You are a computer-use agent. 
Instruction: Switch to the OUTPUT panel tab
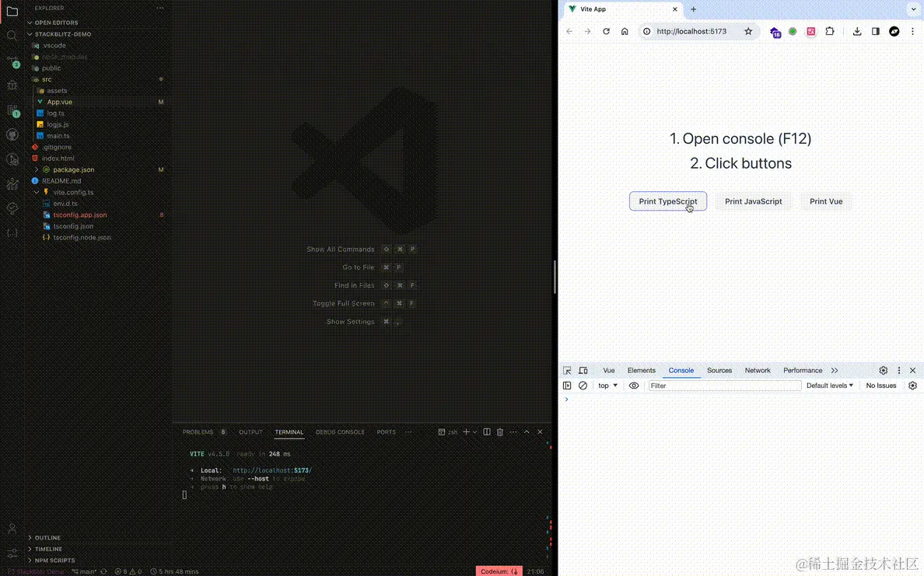[250, 431]
